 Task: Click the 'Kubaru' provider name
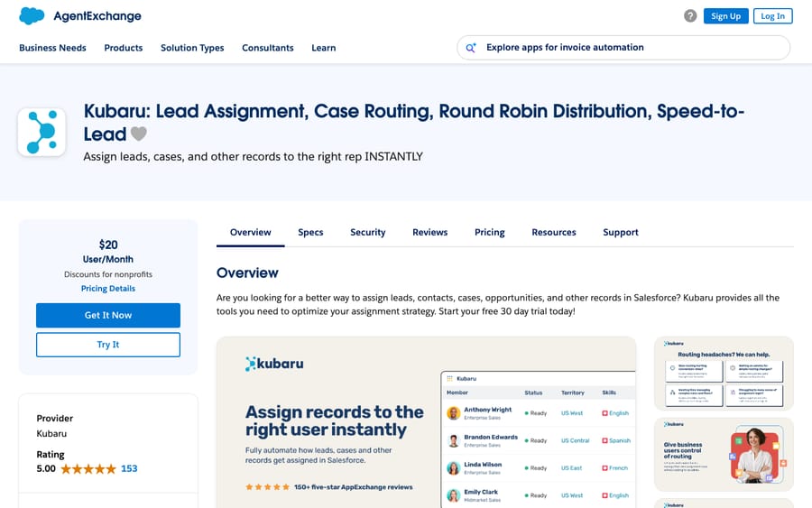pyautogui.click(x=51, y=433)
